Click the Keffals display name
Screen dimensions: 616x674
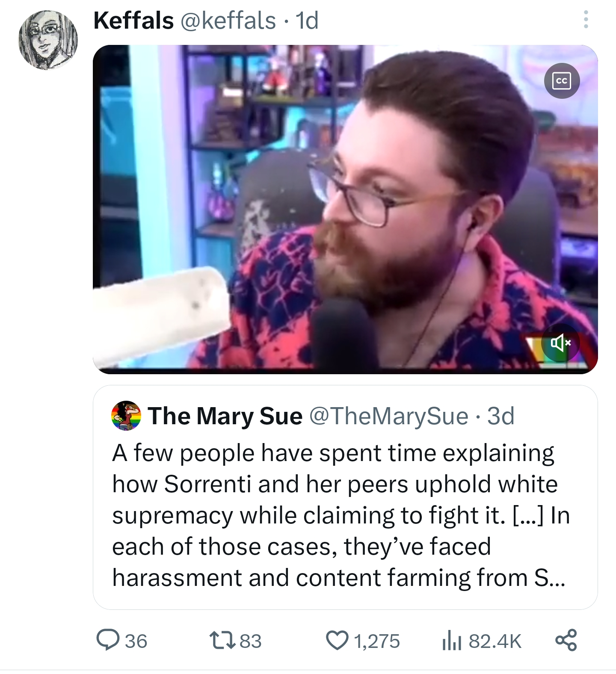(x=133, y=20)
